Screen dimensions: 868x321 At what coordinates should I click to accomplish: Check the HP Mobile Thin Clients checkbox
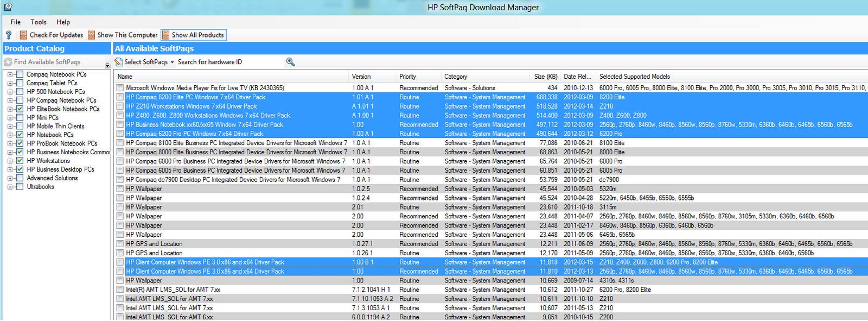point(20,126)
